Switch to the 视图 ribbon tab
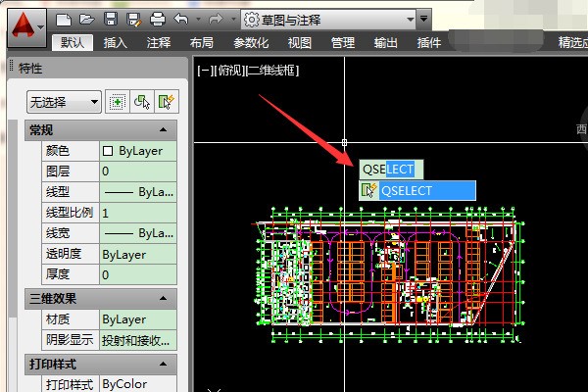The image size is (588, 392). pos(300,42)
